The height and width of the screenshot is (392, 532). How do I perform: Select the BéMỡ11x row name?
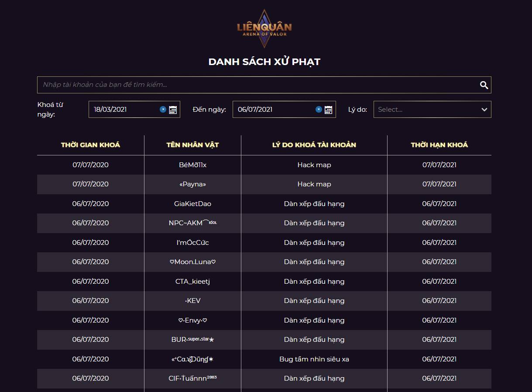coord(192,165)
